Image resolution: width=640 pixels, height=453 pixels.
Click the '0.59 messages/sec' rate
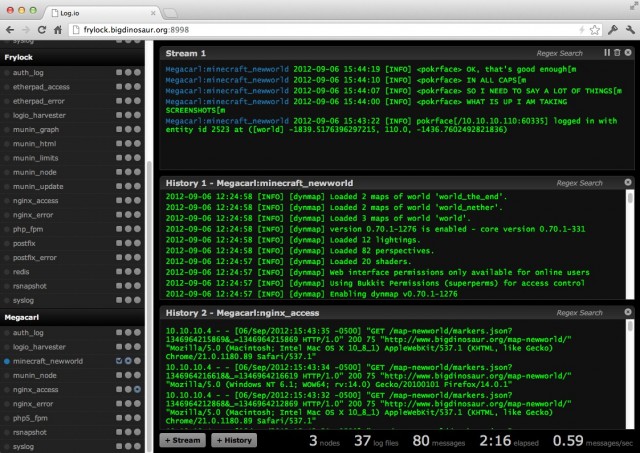[593, 441]
